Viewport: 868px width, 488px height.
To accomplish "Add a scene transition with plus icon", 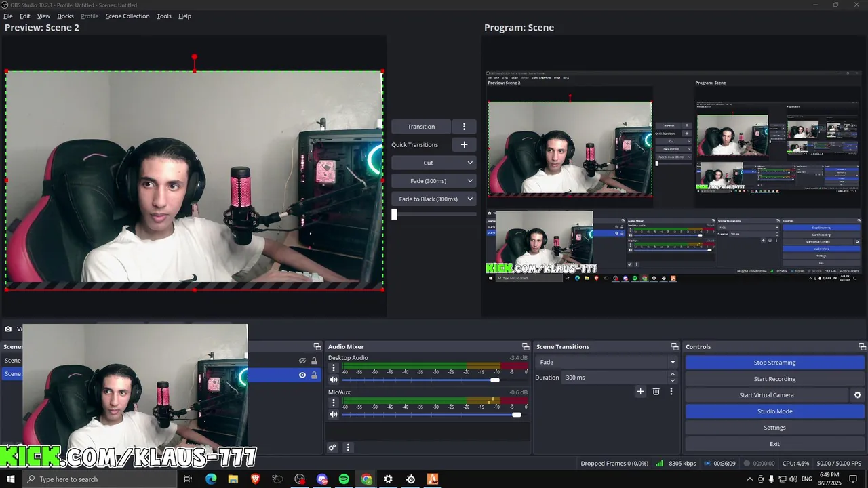I will point(640,391).
